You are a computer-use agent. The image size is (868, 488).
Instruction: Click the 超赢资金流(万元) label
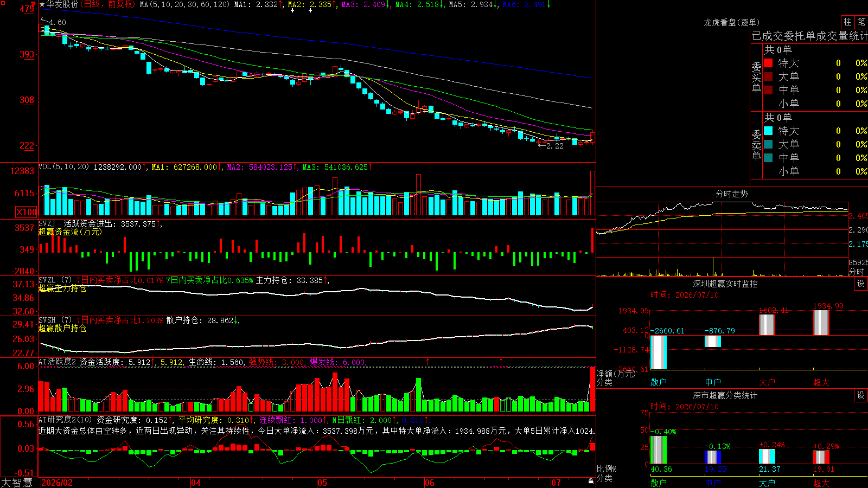(70, 232)
